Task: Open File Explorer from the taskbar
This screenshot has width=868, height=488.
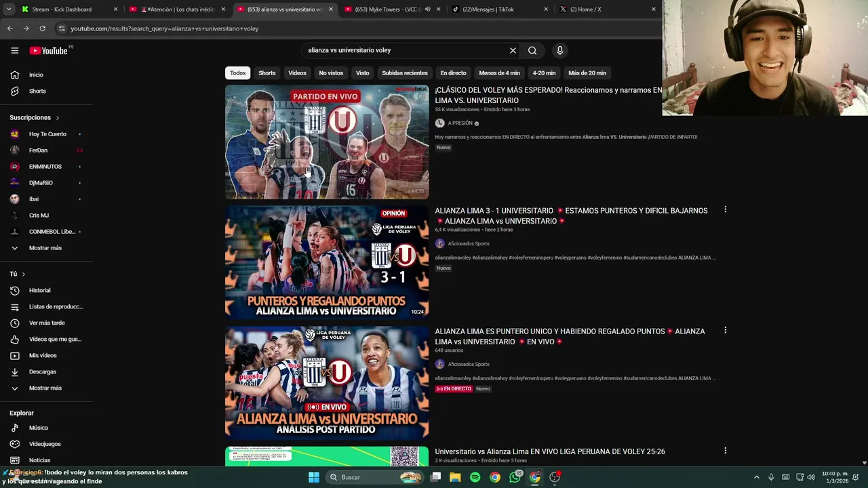Action: [455, 477]
